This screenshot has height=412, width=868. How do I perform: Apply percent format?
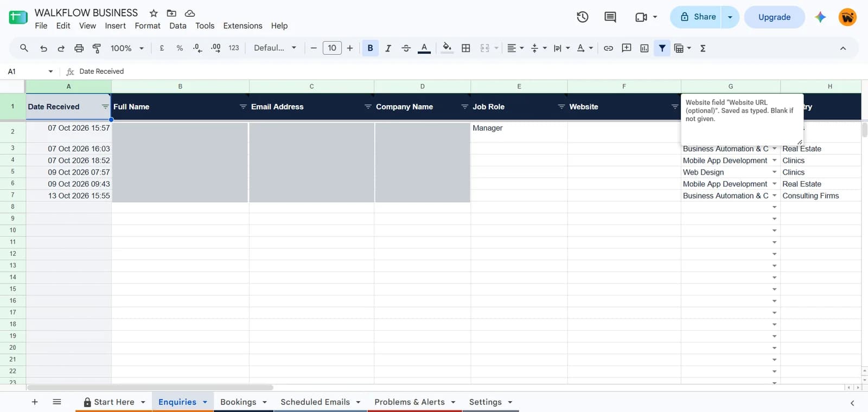coord(180,48)
